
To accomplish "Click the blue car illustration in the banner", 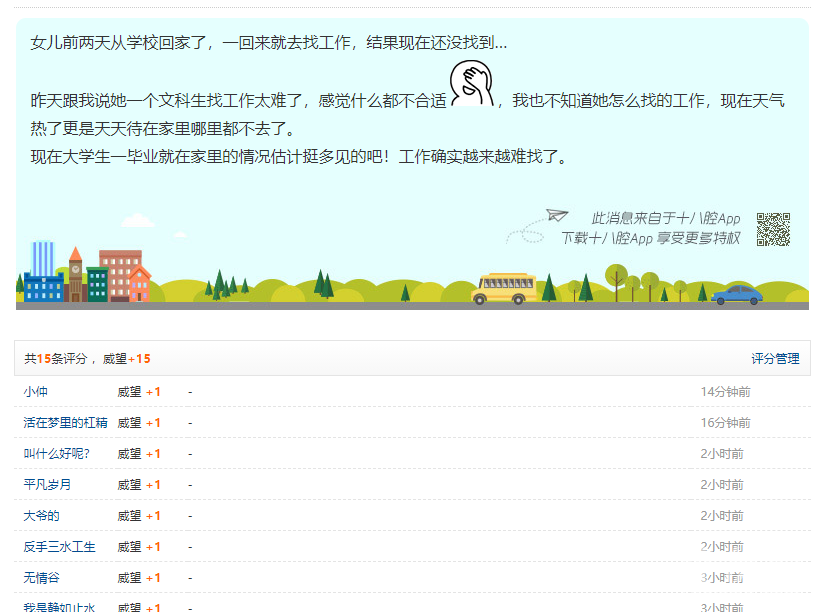I will pos(737,293).
